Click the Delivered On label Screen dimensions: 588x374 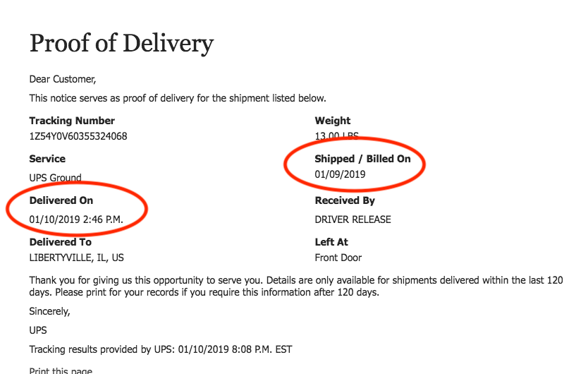61,200
